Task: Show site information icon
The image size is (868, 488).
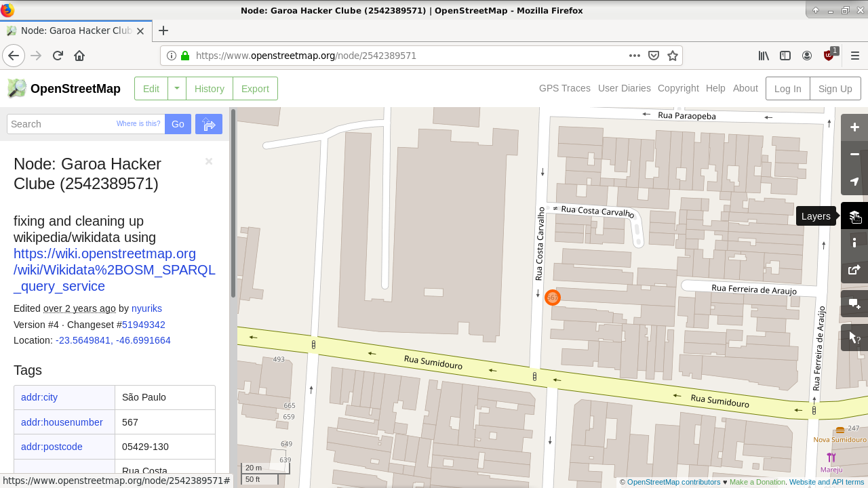Action: pos(172,56)
